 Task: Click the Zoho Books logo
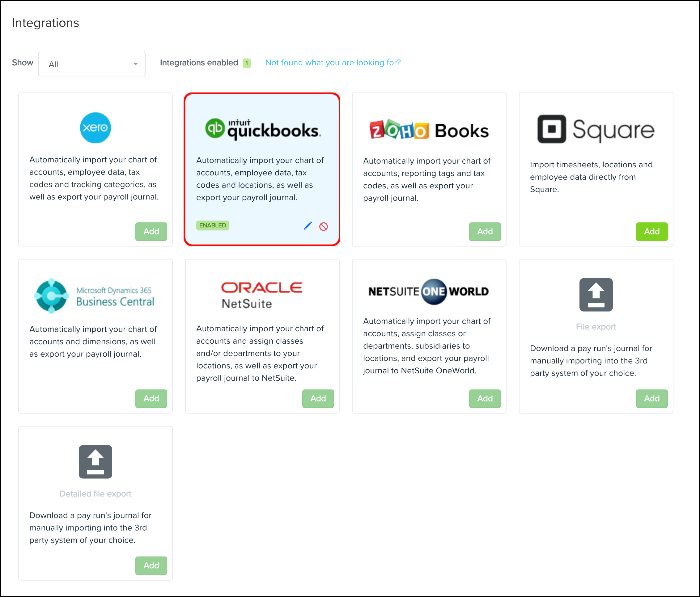point(429,130)
